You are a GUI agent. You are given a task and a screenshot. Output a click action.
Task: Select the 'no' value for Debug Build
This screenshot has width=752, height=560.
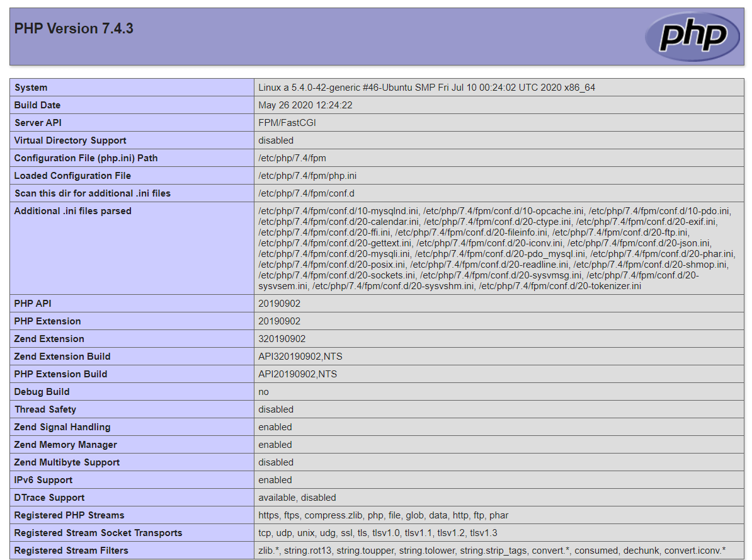pos(264,392)
